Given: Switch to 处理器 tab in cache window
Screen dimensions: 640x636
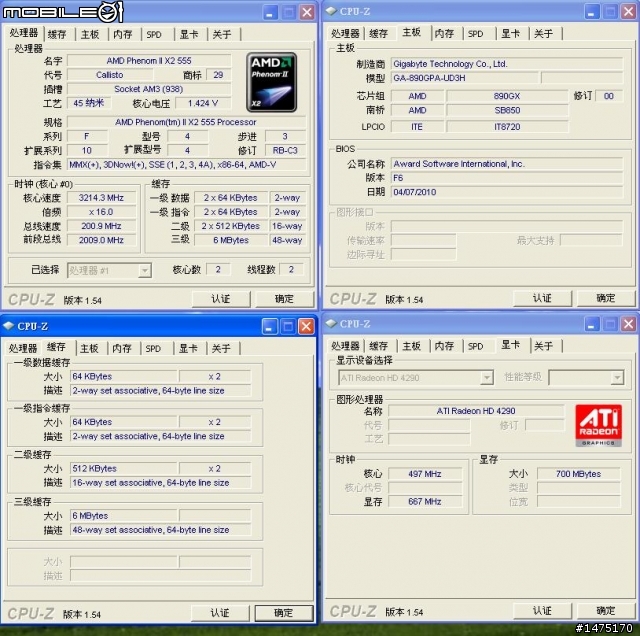Looking at the screenshot, I should (23, 348).
